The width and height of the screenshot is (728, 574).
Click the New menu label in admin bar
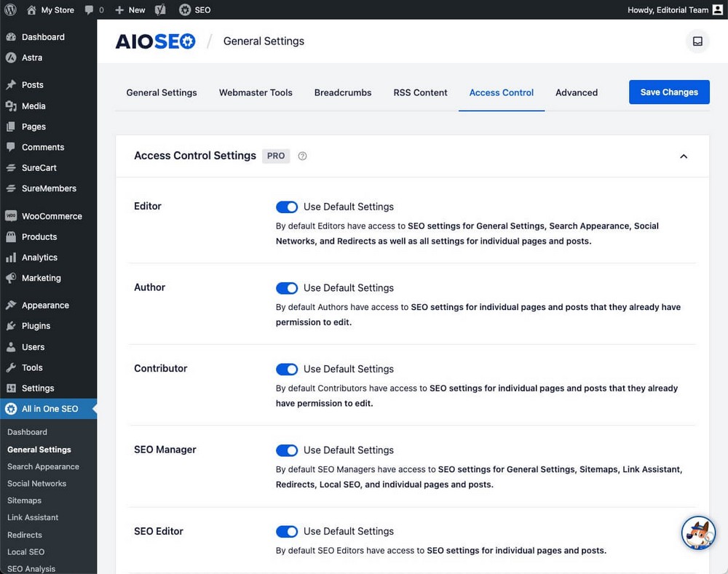click(137, 9)
